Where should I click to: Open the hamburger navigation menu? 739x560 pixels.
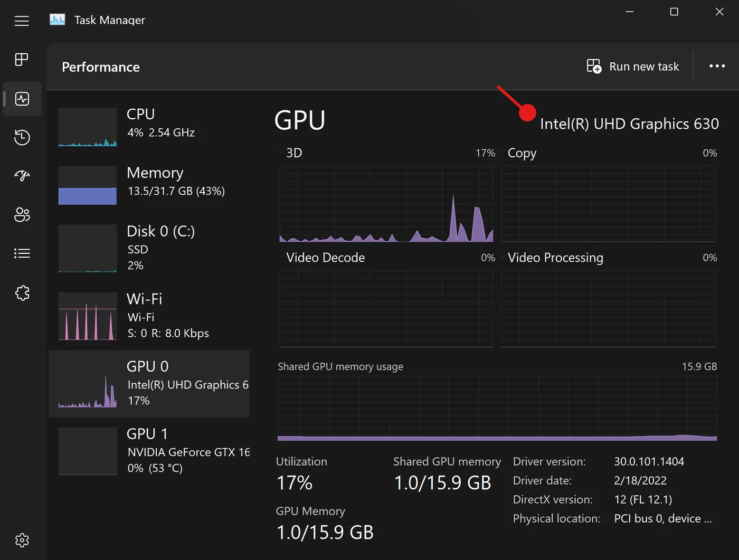(22, 21)
